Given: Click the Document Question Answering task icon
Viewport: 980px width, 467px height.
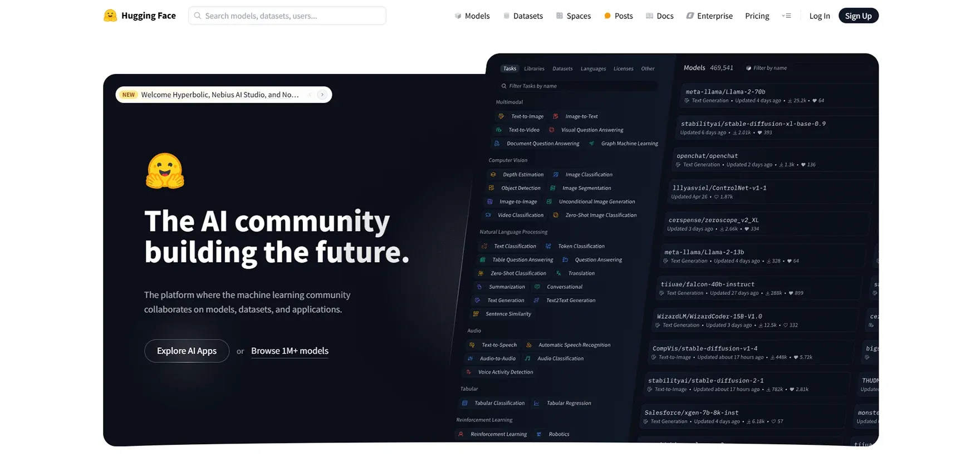Looking at the screenshot, I should pyautogui.click(x=497, y=143).
